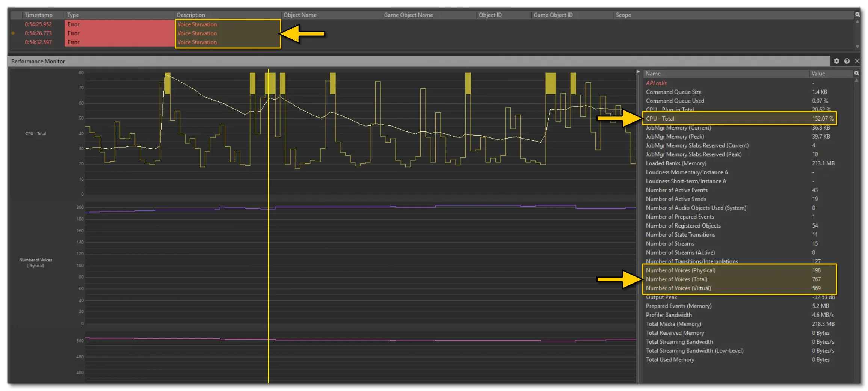Collapse counter list with triangle arrow
The image size is (868, 391).
638,72
